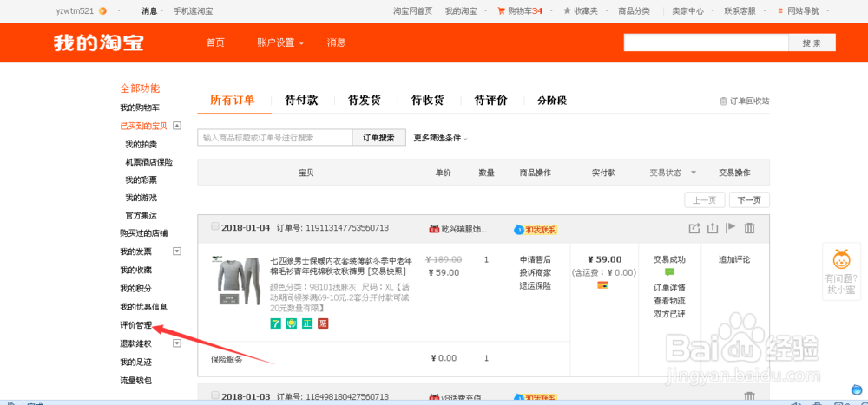Click the header search input box
The image size is (868, 405).
click(x=706, y=43)
